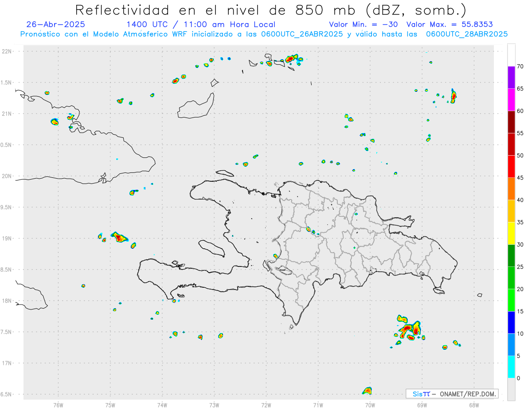The height and width of the screenshot is (411, 532).
Task: Click the '0600UTC_28ABR2025' validity timestamp
Action: [467, 34]
